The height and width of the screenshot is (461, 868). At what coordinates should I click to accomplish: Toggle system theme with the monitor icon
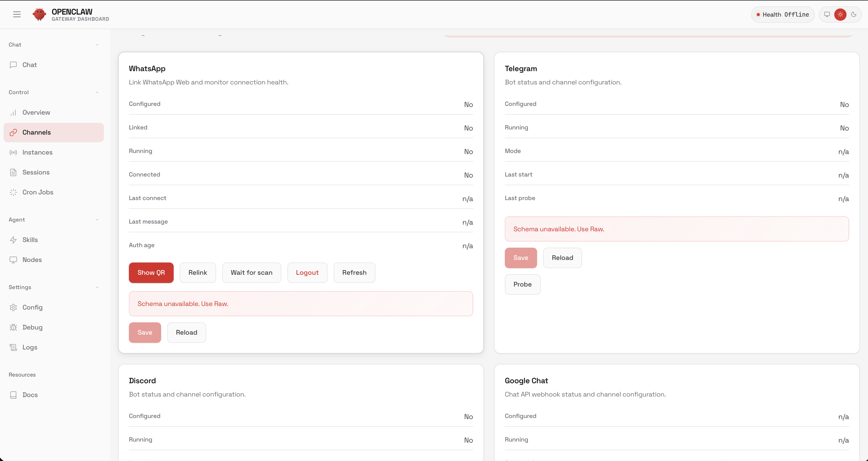point(827,14)
